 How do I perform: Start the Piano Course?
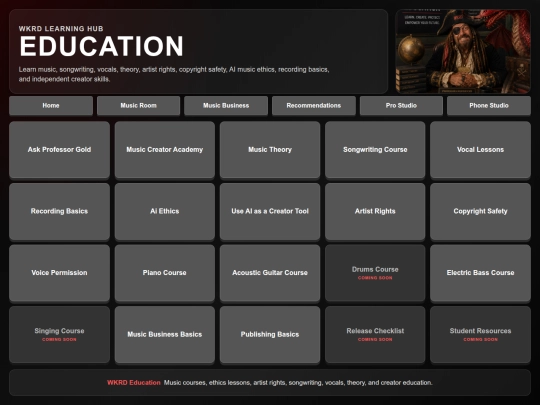point(165,273)
